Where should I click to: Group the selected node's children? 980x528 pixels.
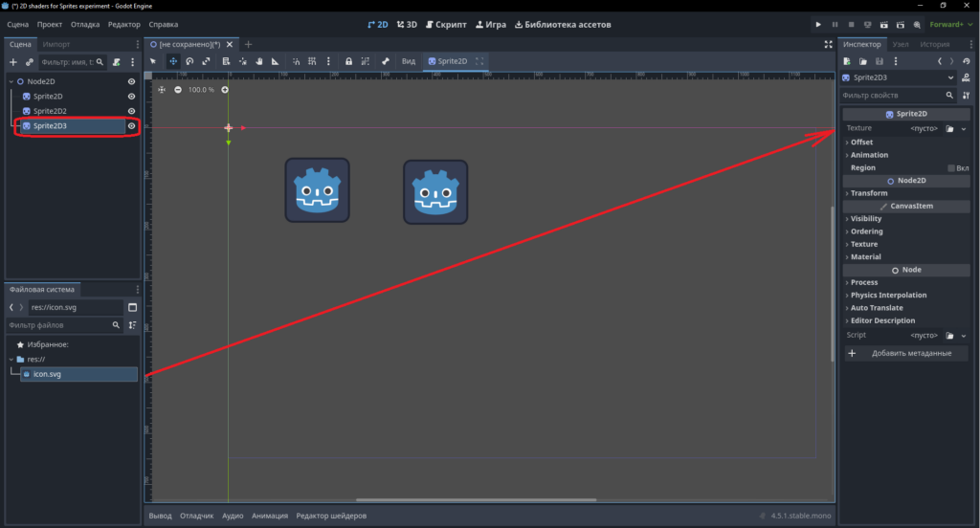coord(365,61)
